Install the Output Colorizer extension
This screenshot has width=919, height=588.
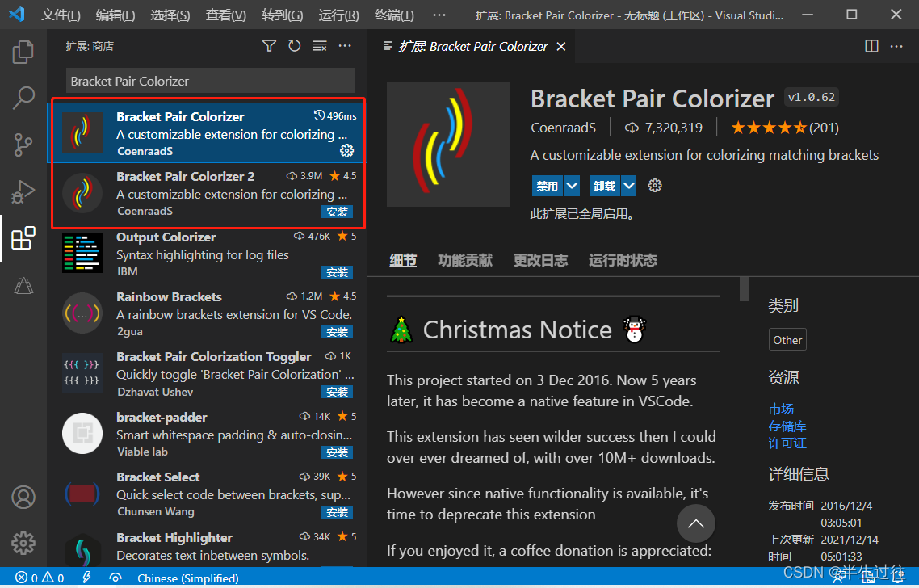[337, 272]
